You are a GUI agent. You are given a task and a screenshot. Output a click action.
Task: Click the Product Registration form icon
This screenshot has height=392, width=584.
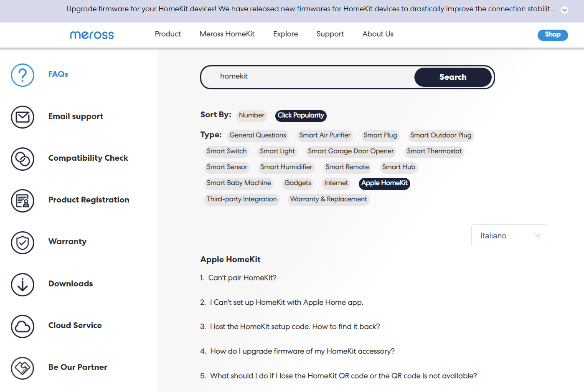(x=23, y=201)
